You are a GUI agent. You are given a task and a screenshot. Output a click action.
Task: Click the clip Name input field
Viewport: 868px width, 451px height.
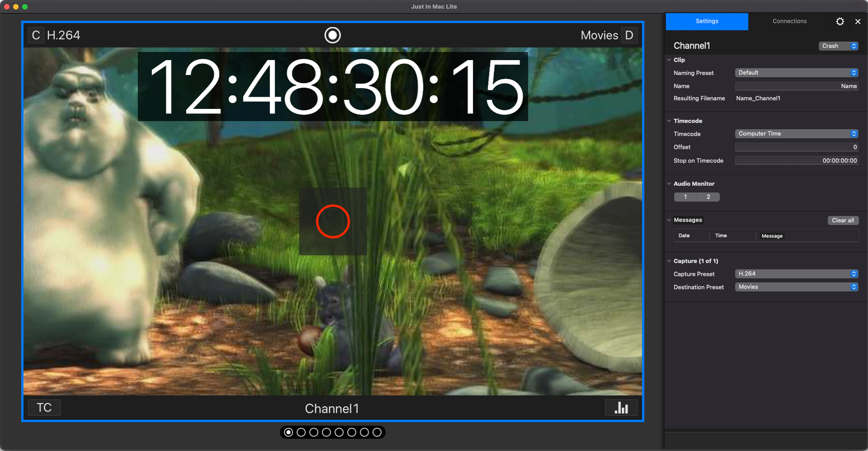[797, 86]
